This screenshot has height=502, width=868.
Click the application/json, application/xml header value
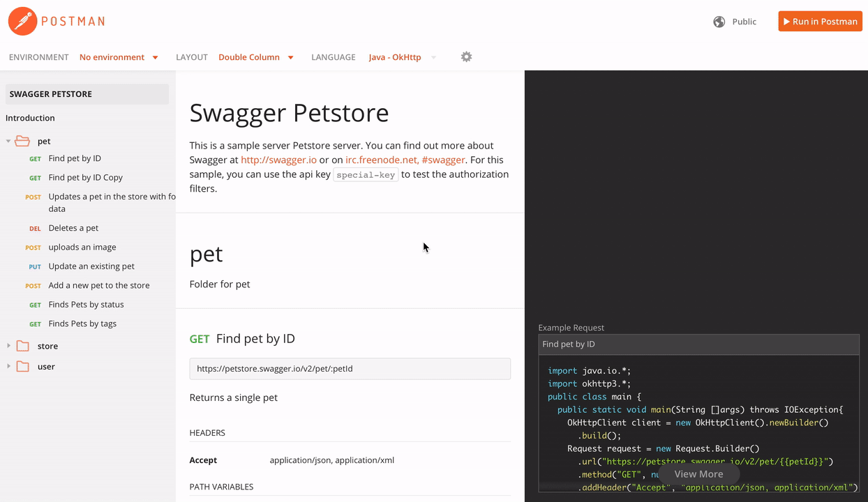click(x=332, y=460)
